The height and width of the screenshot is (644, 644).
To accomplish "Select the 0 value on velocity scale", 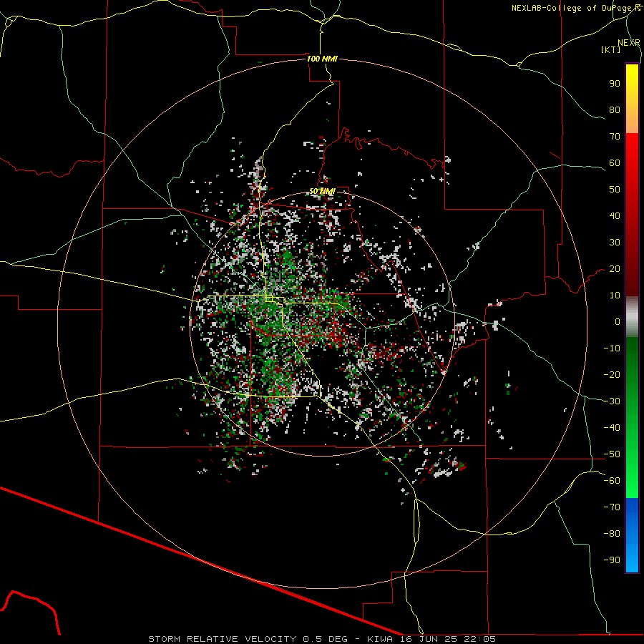I will 618,321.
